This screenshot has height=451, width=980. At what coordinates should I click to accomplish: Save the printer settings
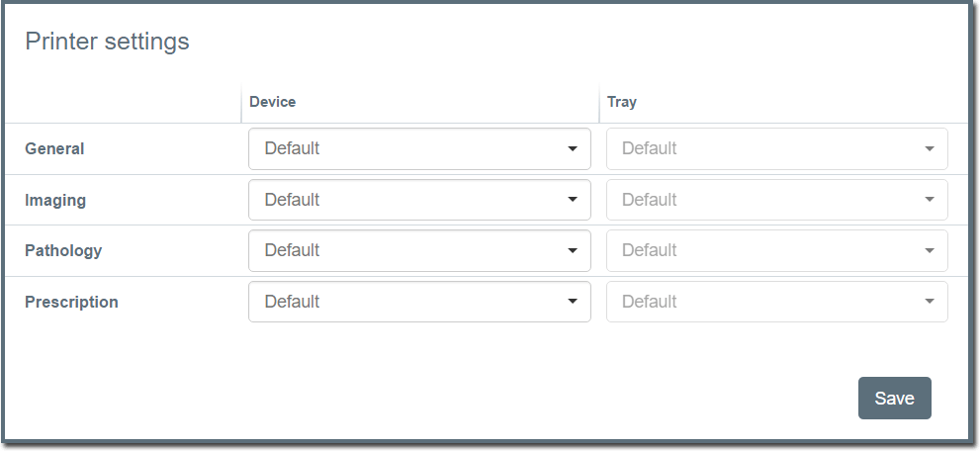[894, 398]
